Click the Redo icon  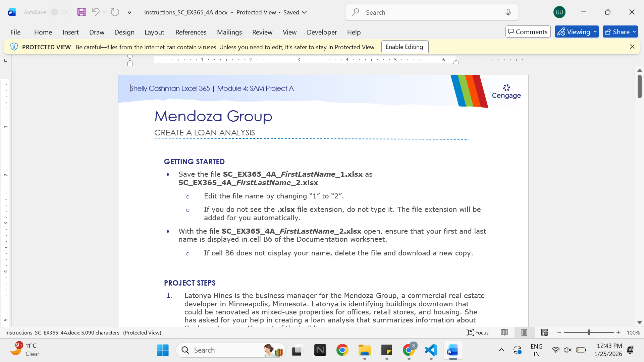pyautogui.click(x=115, y=12)
